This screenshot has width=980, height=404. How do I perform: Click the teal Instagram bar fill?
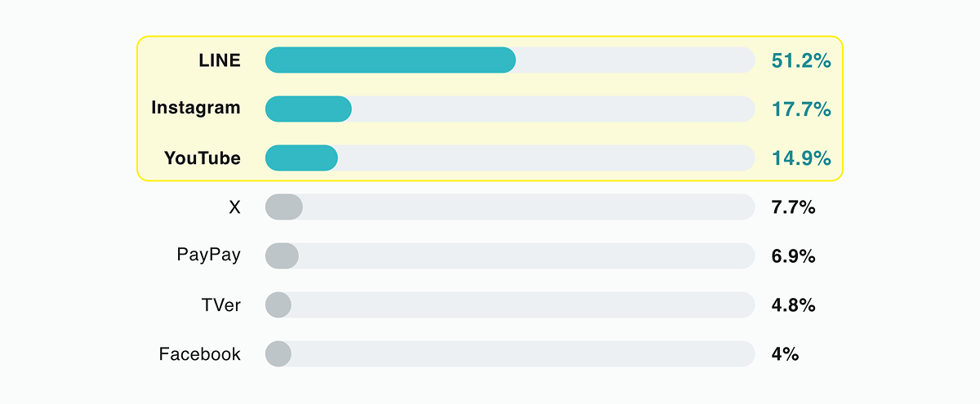(x=309, y=109)
